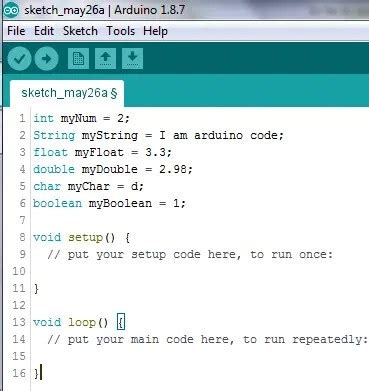Screen dimensions: 369x391
Task: Click window title 'sketch_may26a | Arduino 1.8.7'
Action: (x=105, y=10)
